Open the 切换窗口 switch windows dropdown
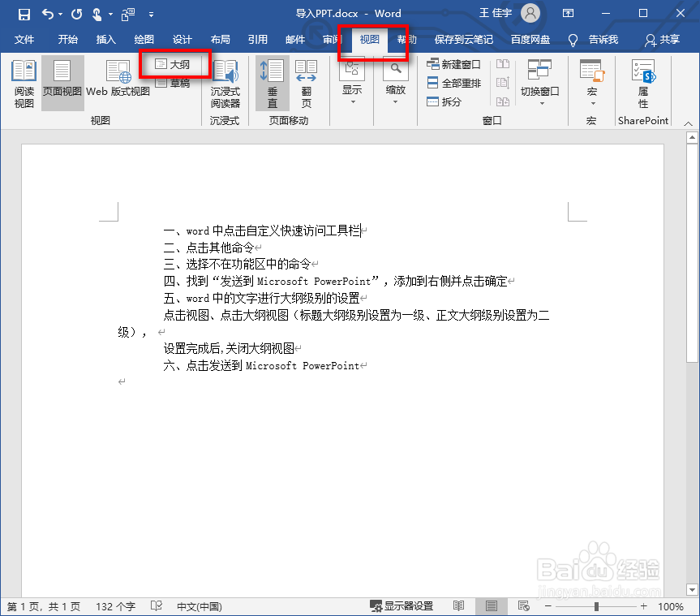This screenshot has width=700, height=616. [x=539, y=84]
